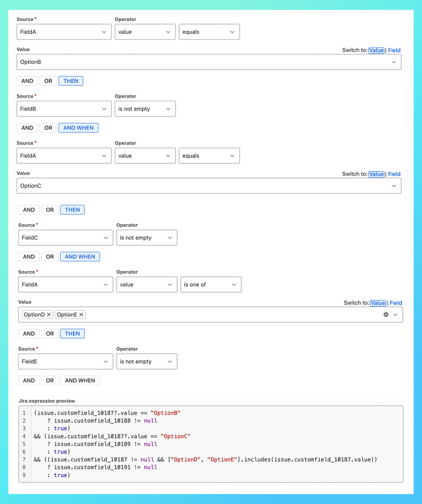Open the FieldB source dropdown

tap(64, 109)
